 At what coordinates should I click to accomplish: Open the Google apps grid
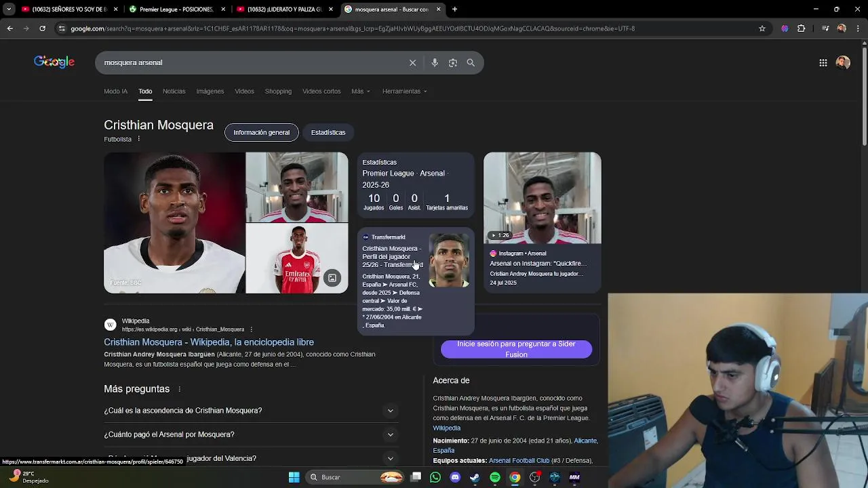pyautogui.click(x=823, y=62)
